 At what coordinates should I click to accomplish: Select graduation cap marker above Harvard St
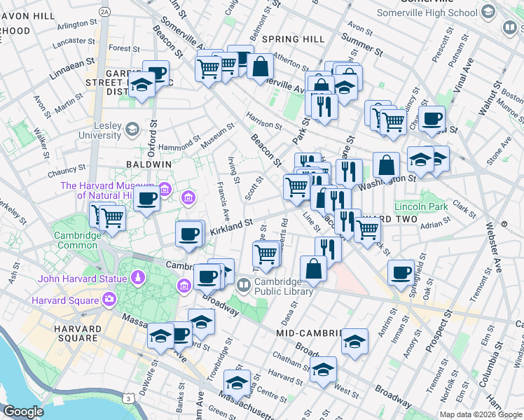point(202,322)
